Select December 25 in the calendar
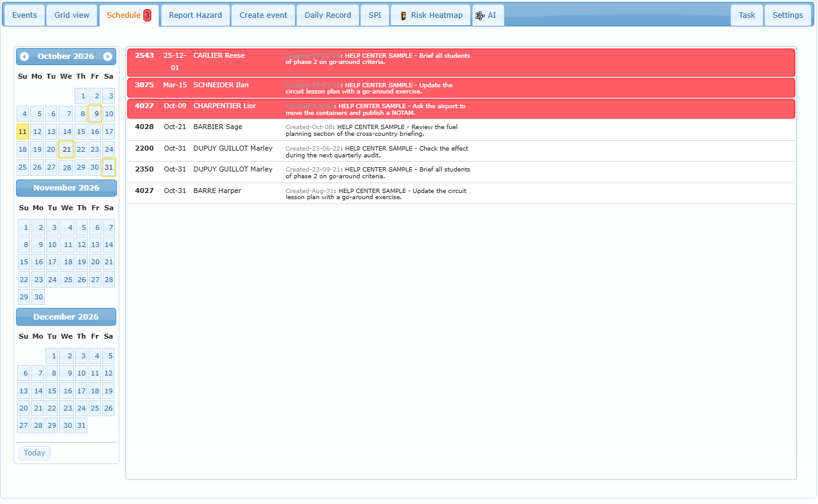This screenshot has height=504, width=818. (95, 408)
